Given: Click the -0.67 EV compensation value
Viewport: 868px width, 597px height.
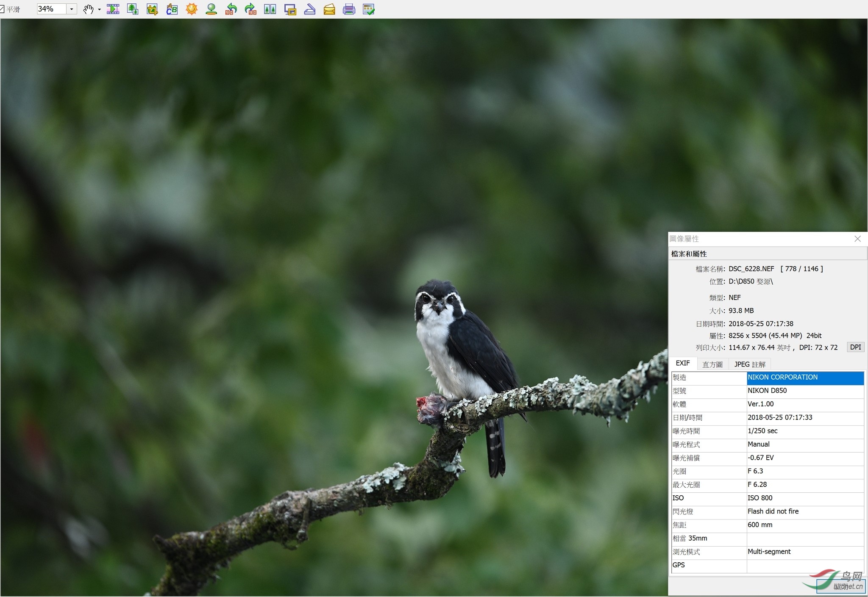Looking at the screenshot, I should 760,458.
